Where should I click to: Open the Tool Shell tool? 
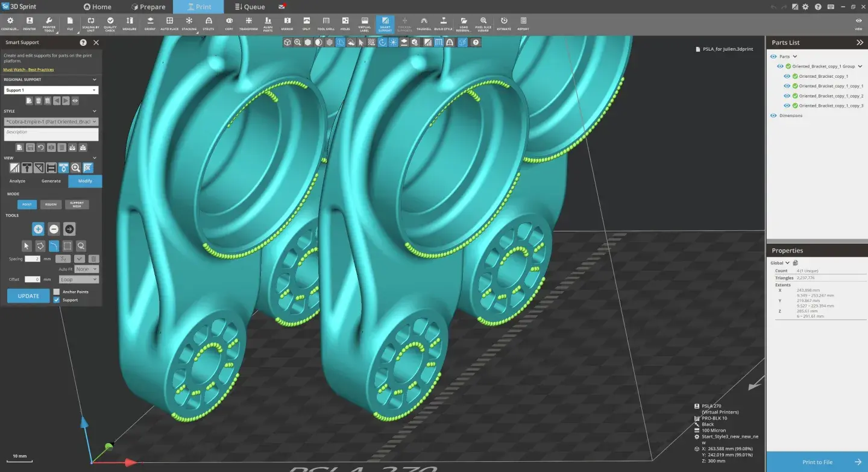(x=325, y=24)
